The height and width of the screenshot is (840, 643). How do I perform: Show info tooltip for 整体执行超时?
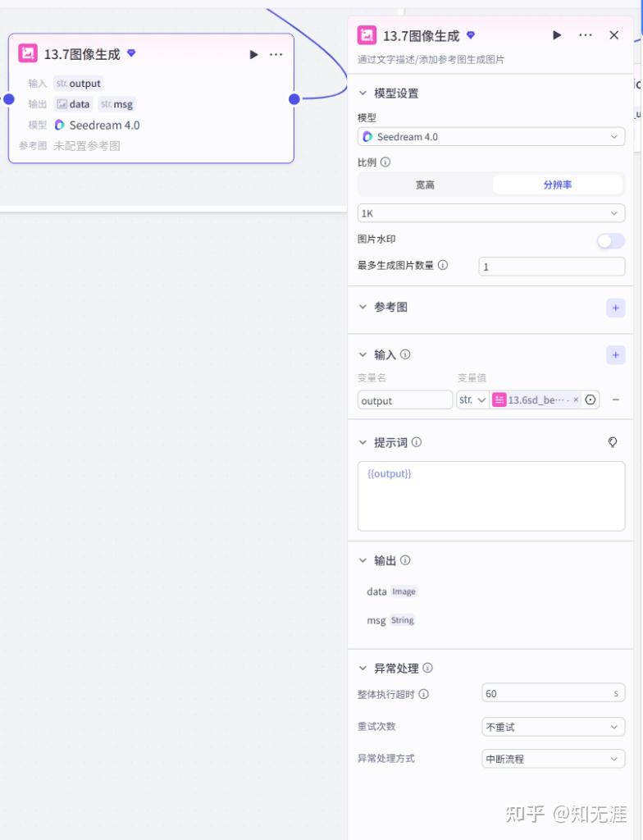(423, 694)
